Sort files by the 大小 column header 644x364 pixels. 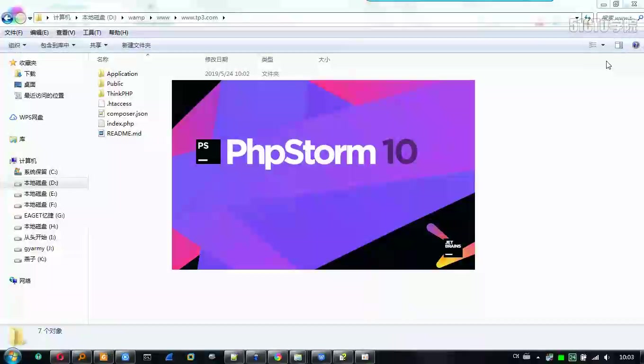(x=324, y=60)
